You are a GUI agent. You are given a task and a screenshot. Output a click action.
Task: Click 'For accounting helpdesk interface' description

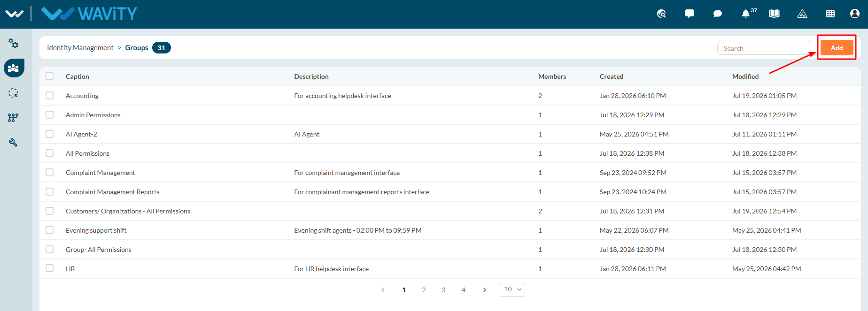[x=342, y=96]
